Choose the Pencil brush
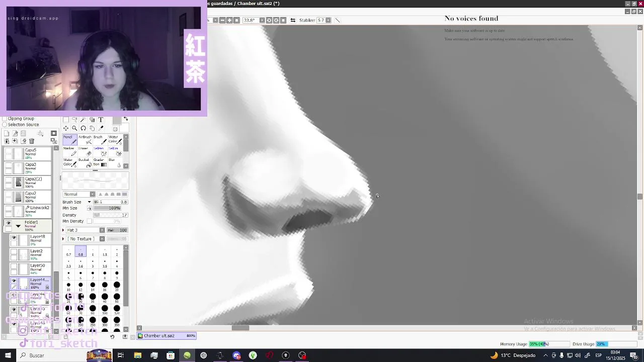This screenshot has width=644, height=362. tap(70, 140)
